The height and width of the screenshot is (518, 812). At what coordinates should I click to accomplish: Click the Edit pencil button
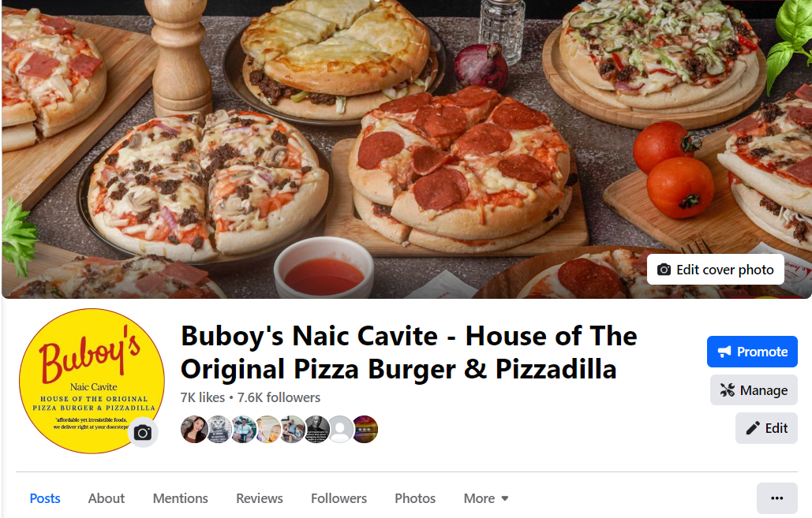pyautogui.click(x=766, y=428)
